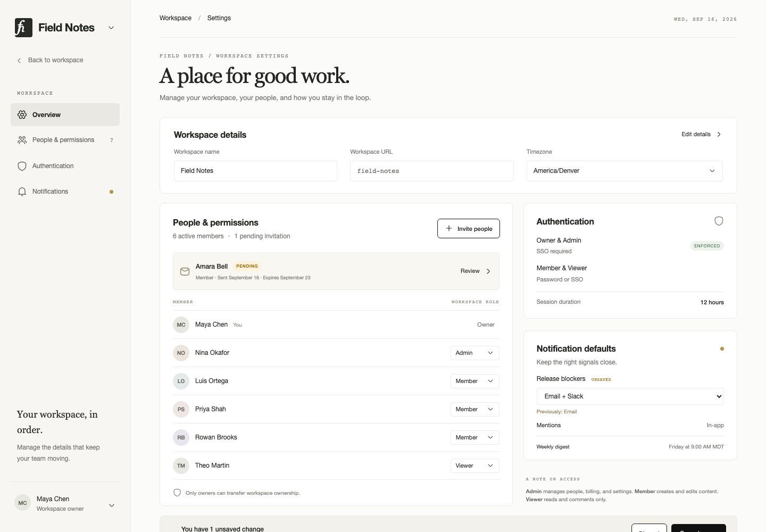Click the shield icon beside the ownership transfer note
The height and width of the screenshot is (532, 766).
177,493
